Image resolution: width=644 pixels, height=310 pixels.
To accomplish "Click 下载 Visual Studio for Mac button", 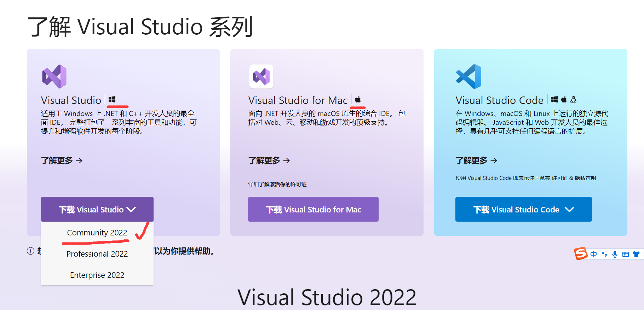I will [x=313, y=209].
